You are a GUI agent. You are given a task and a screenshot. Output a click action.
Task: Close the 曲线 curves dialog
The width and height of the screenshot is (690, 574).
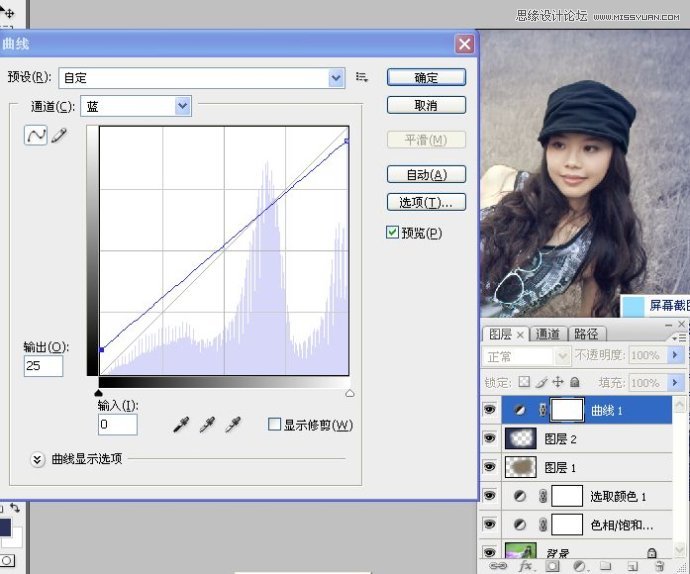464,44
